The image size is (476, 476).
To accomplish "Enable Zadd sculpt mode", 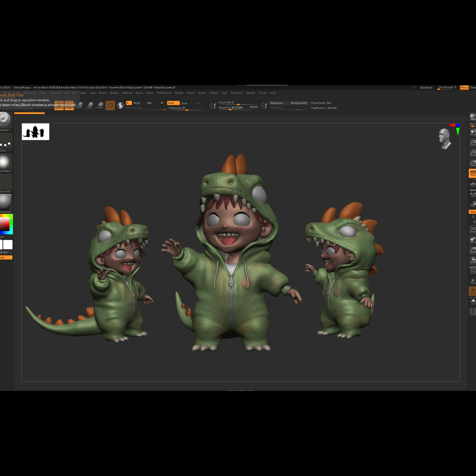I will pos(173,103).
